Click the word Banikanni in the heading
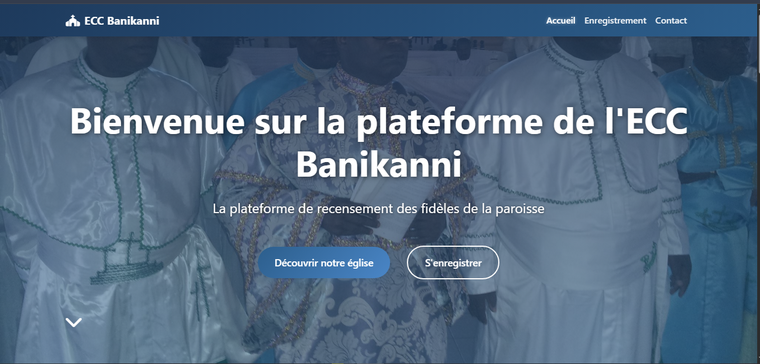This screenshot has width=760, height=364. coord(379,164)
